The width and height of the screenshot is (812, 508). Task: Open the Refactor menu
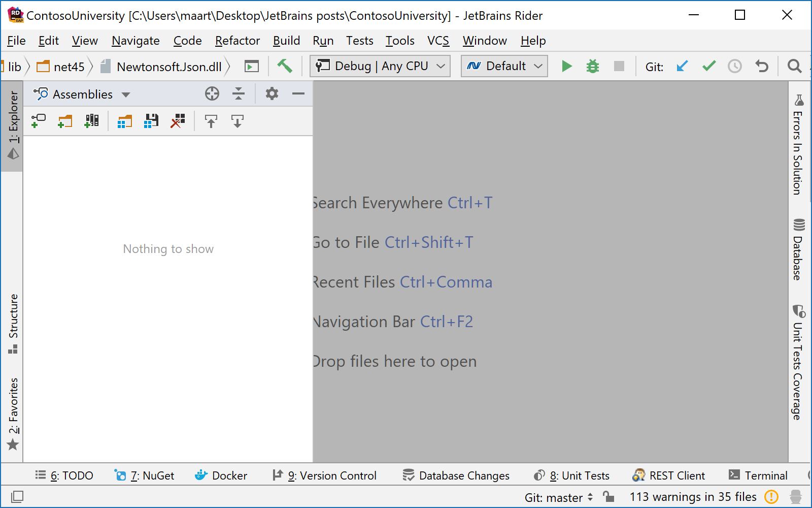(238, 41)
